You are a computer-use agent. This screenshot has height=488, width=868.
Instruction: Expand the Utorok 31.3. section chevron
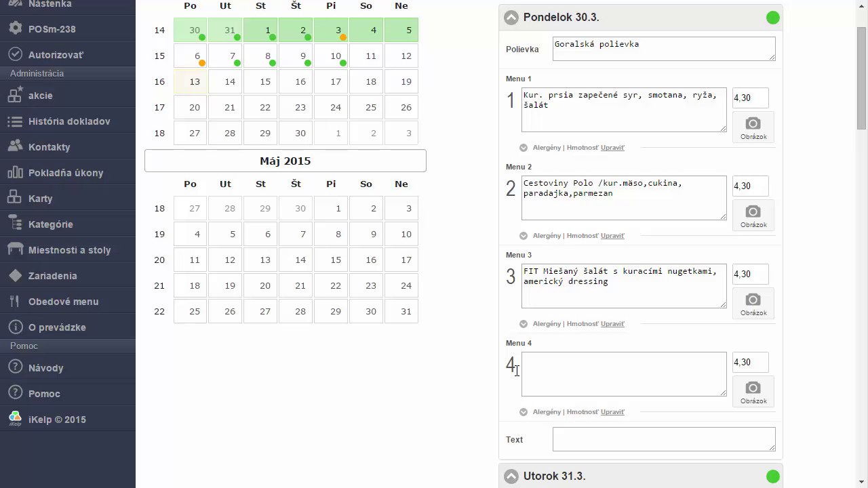(511, 476)
